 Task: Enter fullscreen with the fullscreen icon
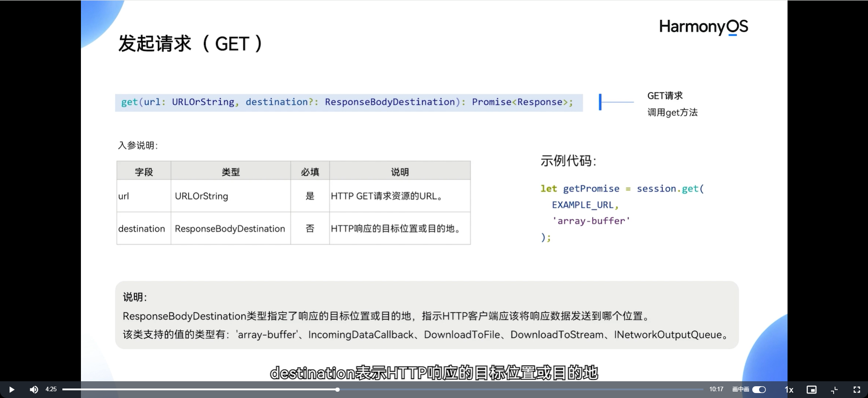click(857, 389)
